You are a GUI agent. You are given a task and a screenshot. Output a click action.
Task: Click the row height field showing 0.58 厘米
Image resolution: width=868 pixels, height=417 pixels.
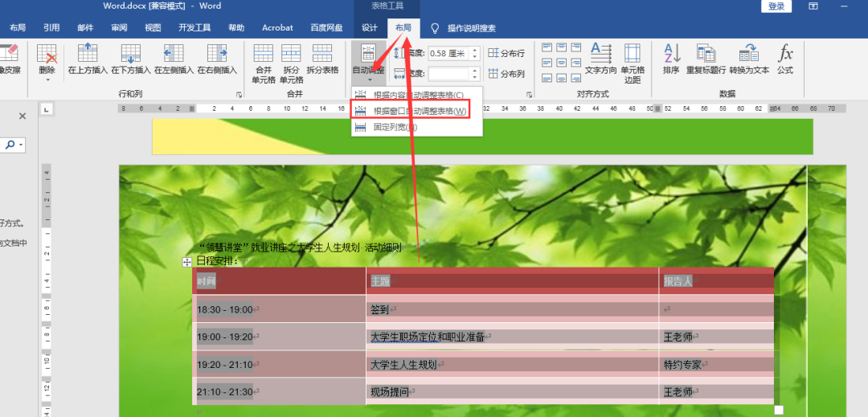pos(448,54)
